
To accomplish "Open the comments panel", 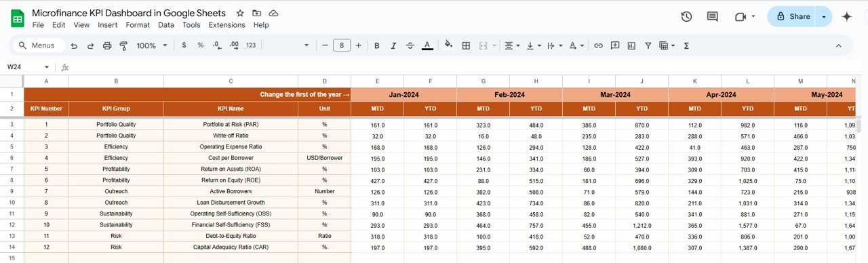I will click(712, 16).
